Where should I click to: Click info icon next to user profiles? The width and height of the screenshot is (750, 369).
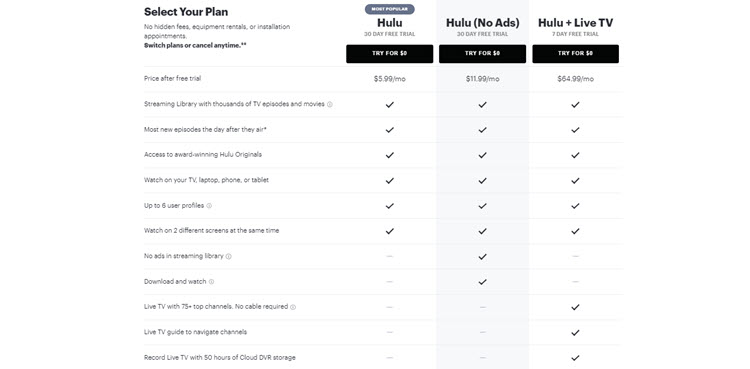[209, 206]
